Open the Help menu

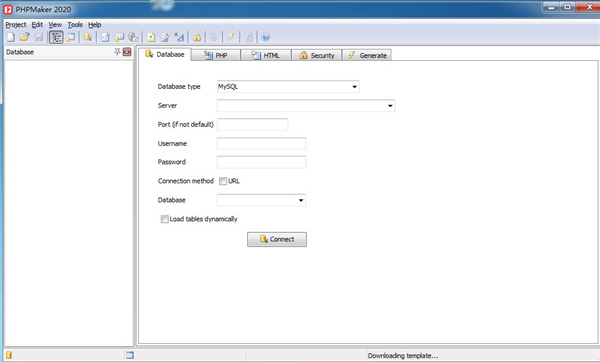(x=95, y=24)
